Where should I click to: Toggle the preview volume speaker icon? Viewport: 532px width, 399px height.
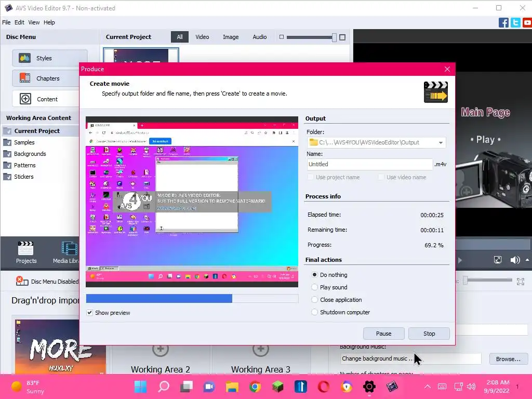(515, 260)
